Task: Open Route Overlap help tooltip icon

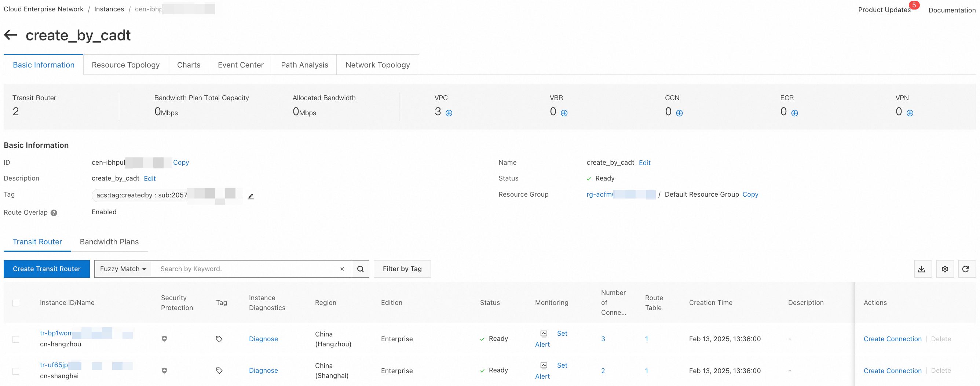Action: click(x=54, y=213)
